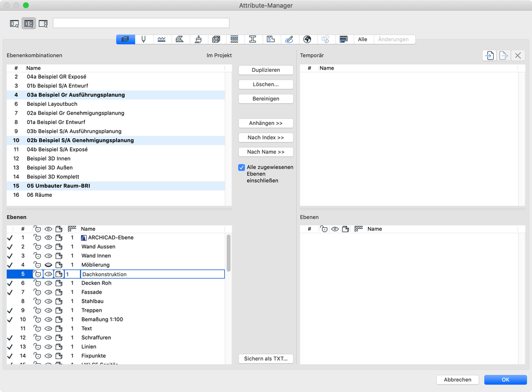Click the search text field at top
This screenshot has height=392, width=532.
point(141,23)
